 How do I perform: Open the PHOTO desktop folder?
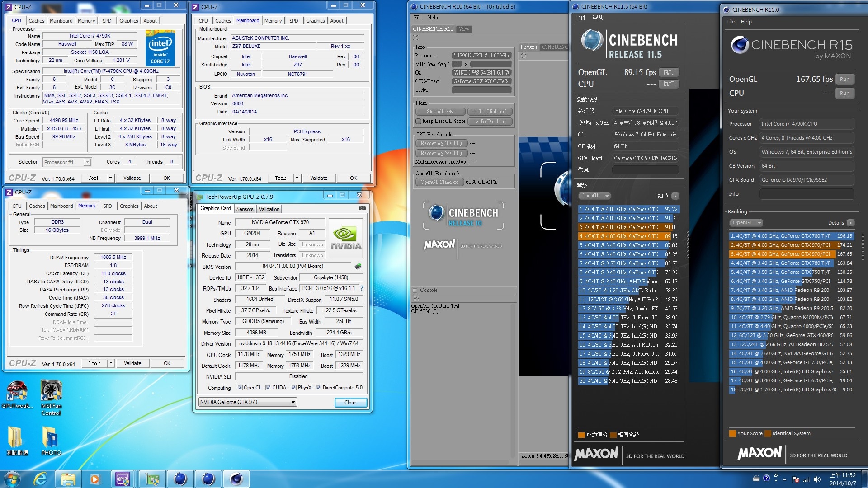click(51, 441)
